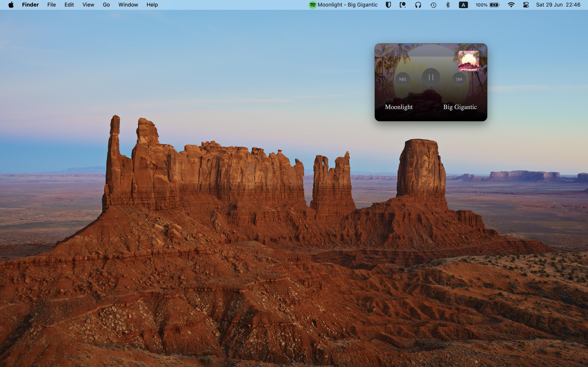Viewport: 588px width, 367px height.
Task: Click the headphones icon in menu bar
Action: 418,5
